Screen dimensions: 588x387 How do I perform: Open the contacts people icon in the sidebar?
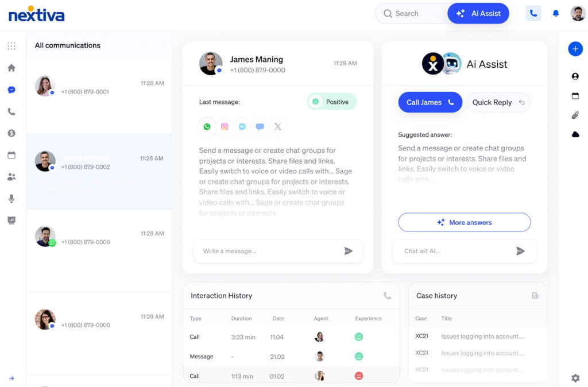tap(11, 177)
